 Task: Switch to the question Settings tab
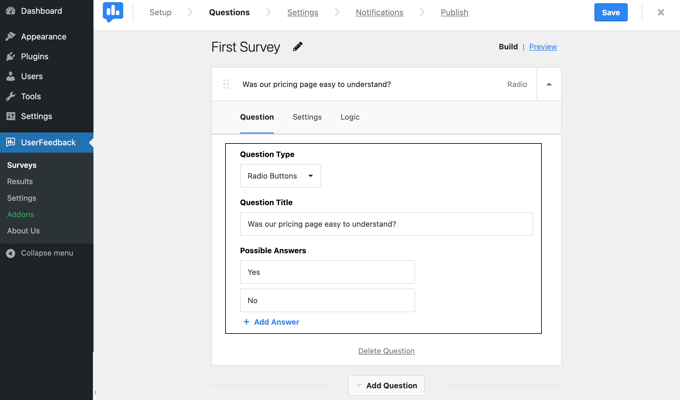tap(307, 117)
